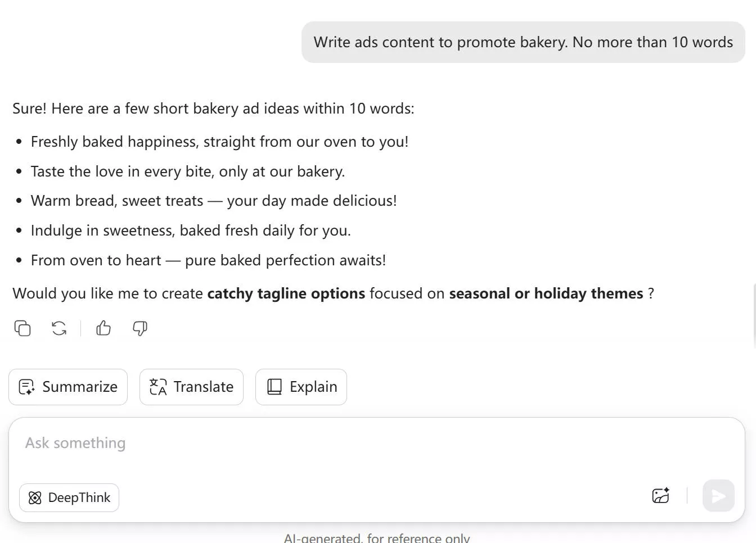Screen dimensions: 756x543
Task: Toggle DeepThink mode
Action: [x=69, y=497]
